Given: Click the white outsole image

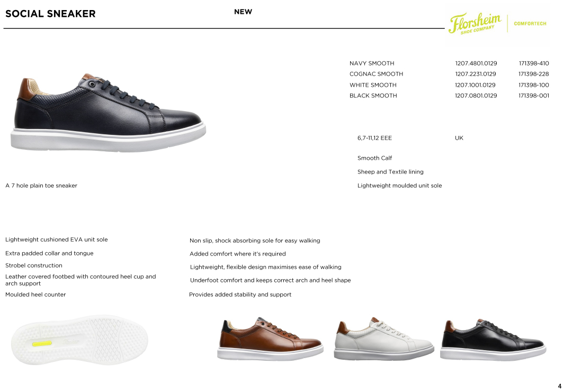Looking at the screenshot, I should pyautogui.click(x=79, y=340).
